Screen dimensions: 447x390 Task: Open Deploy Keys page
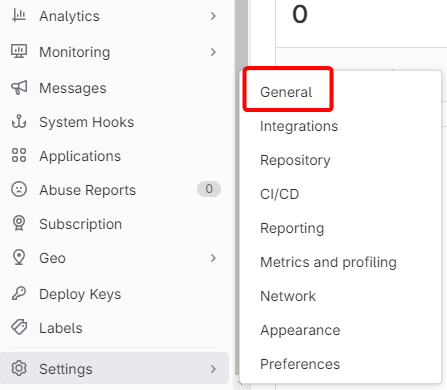(x=80, y=294)
